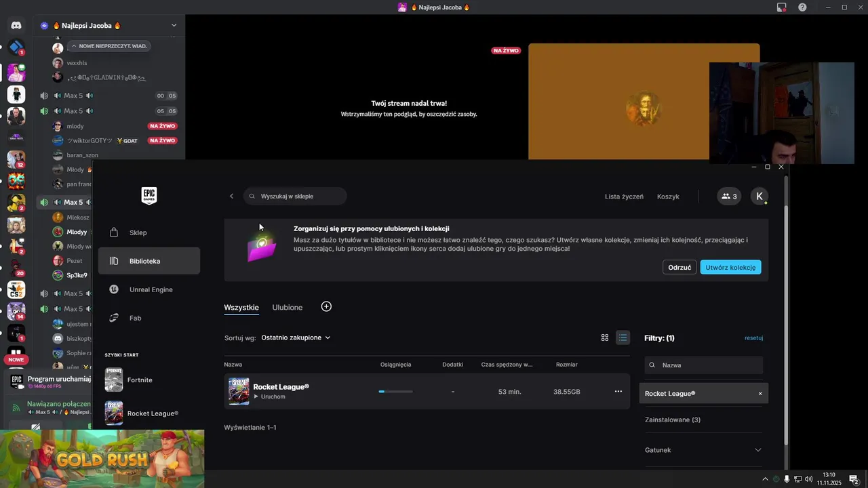Open the Discord server icon with badge 12
Screen dimensions: 868x488
coord(16,159)
